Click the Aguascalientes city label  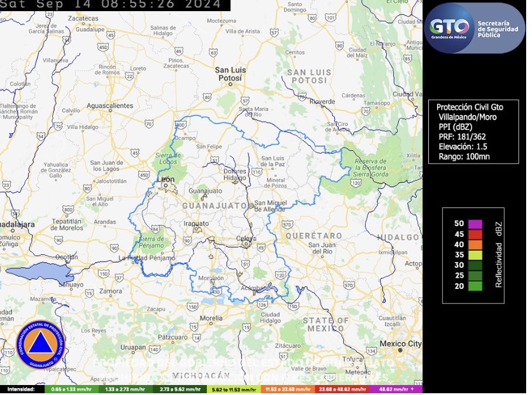pyautogui.click(x=110, y=105)
